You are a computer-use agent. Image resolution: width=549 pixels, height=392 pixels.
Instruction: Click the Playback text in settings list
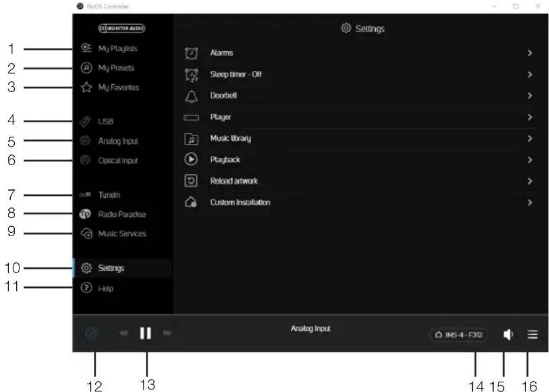[x=225, y=160]
